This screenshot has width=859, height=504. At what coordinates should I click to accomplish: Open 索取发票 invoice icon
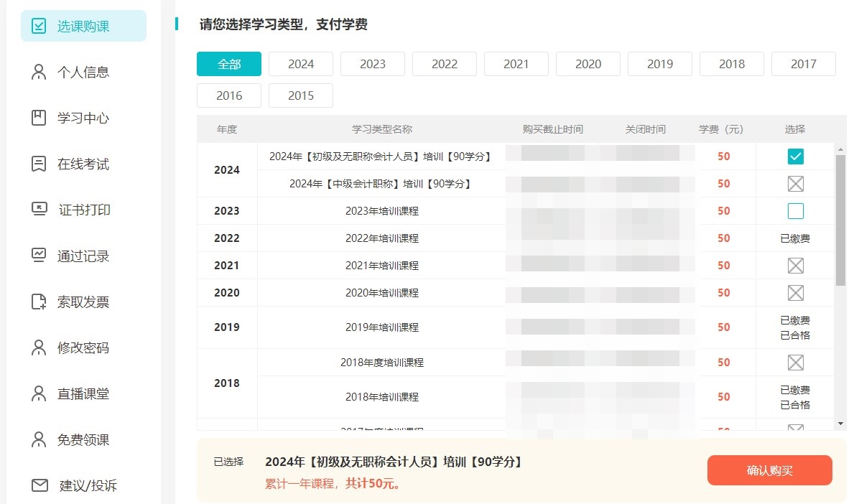(x=39, y=302)
